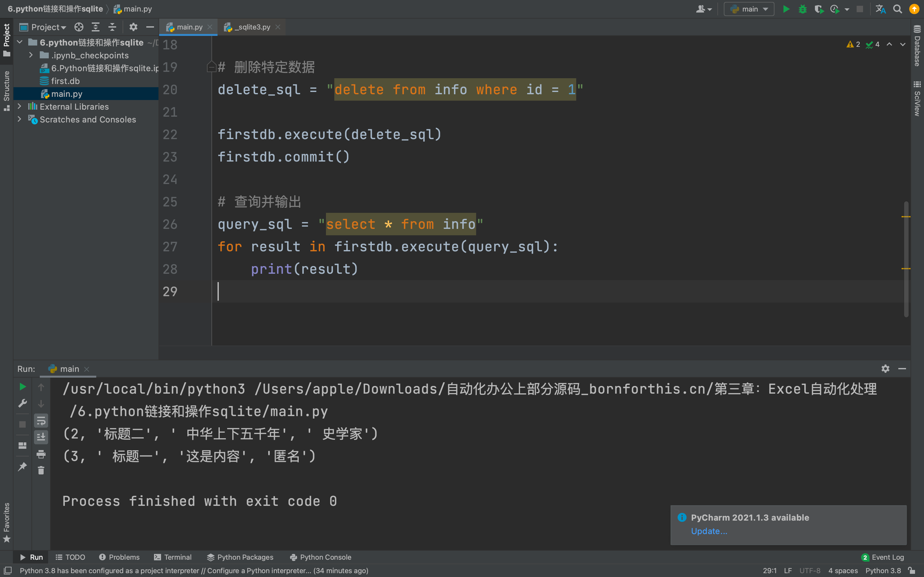Run the main configuration with green play button
Screen dimensions: 924x577
786,9
